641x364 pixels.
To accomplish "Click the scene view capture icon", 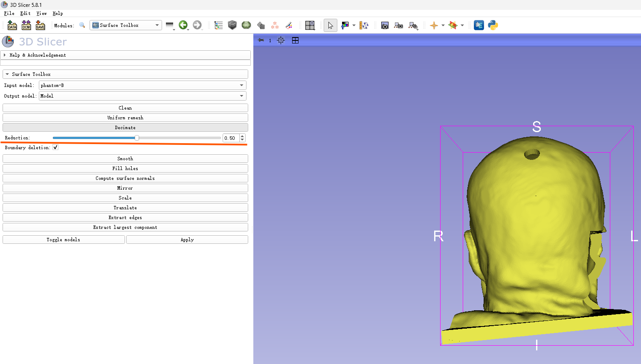I will 398,26.
